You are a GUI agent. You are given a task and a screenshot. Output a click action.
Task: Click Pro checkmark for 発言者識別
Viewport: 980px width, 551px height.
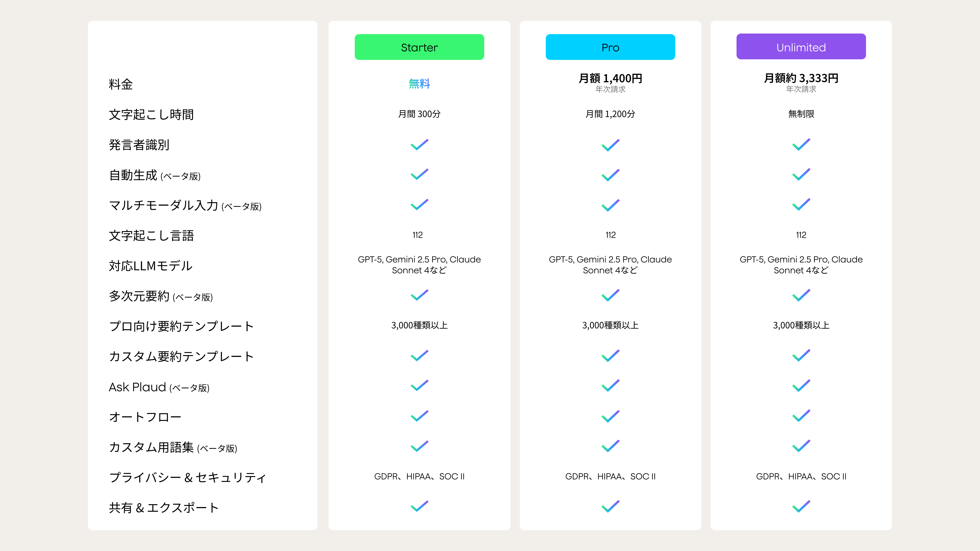point(610,145)
